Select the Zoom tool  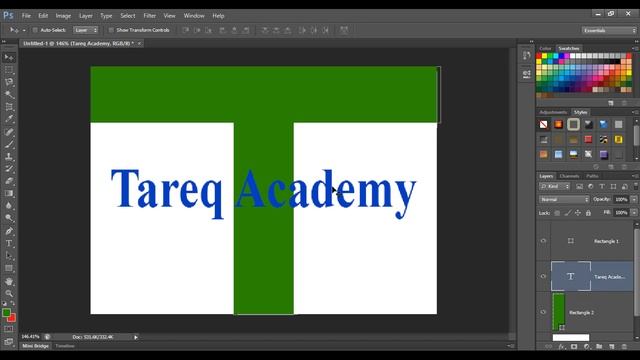(9, 293)
